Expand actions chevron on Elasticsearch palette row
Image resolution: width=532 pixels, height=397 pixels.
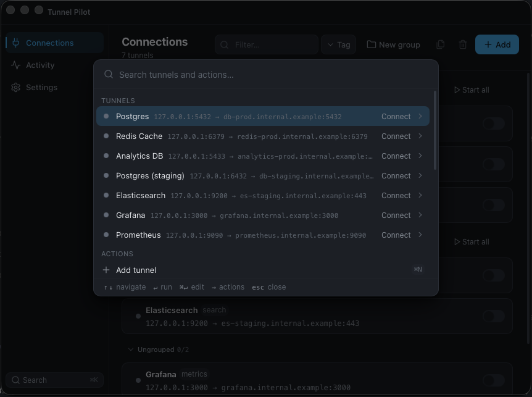[420, 195]
